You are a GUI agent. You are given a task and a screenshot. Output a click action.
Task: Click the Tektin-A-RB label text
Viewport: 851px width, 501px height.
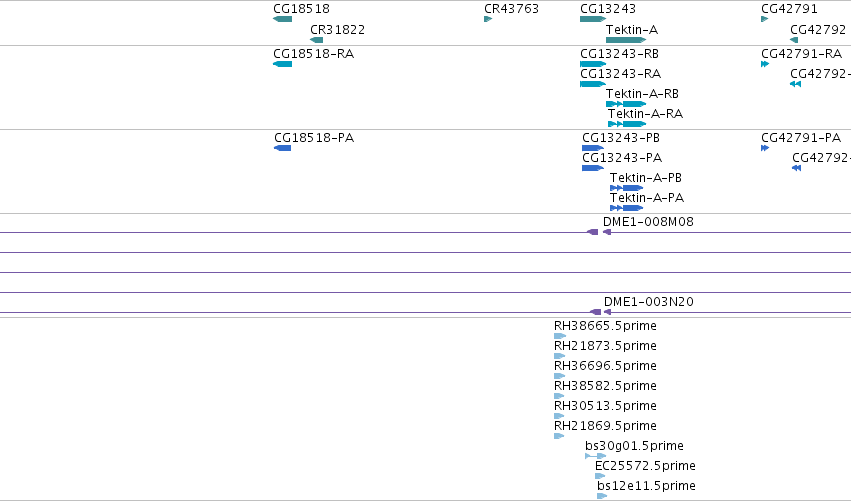coord(643,94)
